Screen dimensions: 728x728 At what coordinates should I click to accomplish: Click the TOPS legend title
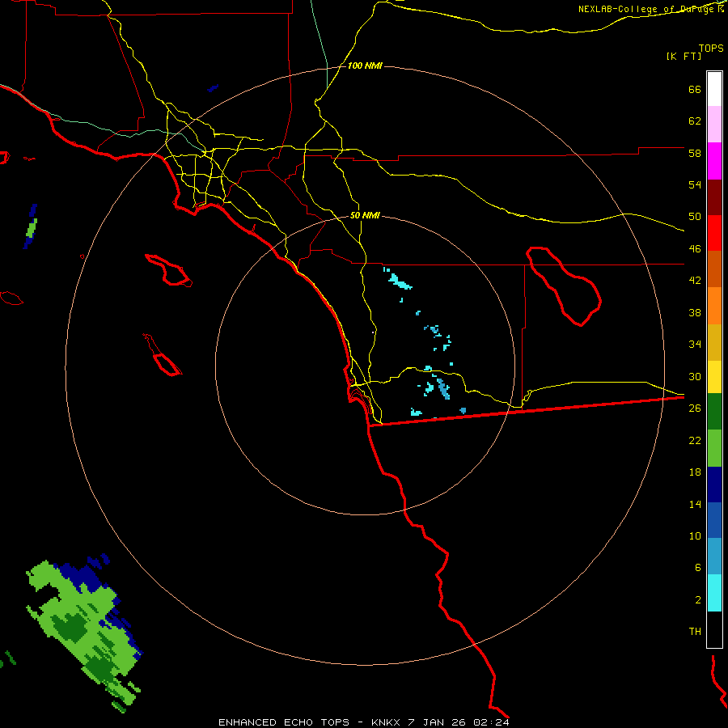click(711, 48)
